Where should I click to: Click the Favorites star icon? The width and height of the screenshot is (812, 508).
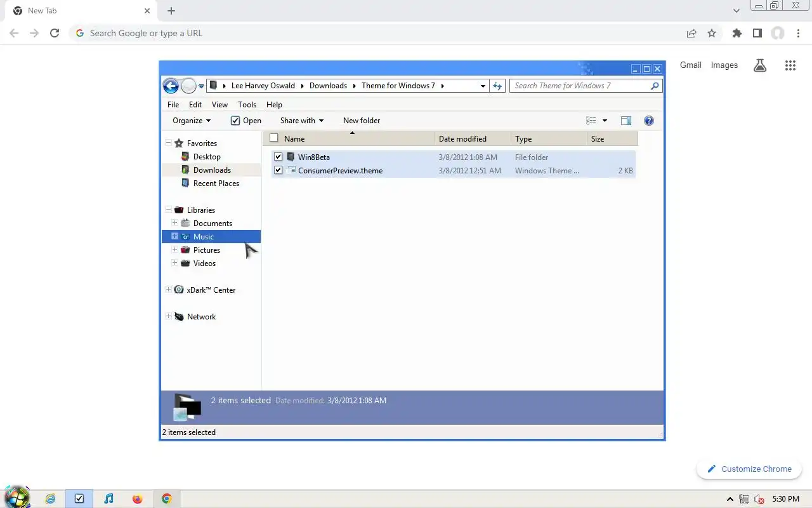[179, 143]
